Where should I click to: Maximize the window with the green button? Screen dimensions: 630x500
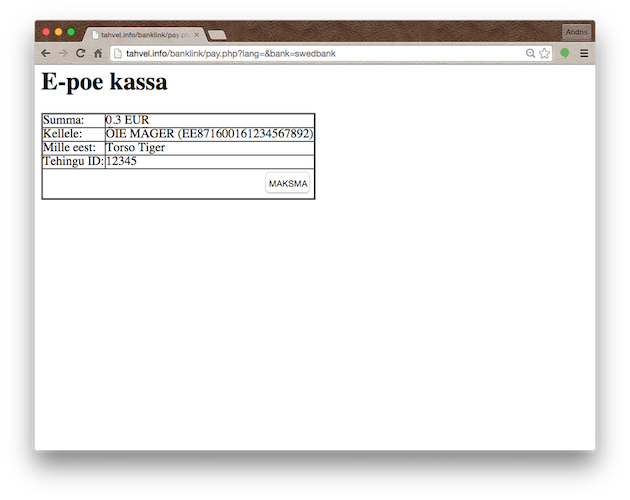[71, 33]
